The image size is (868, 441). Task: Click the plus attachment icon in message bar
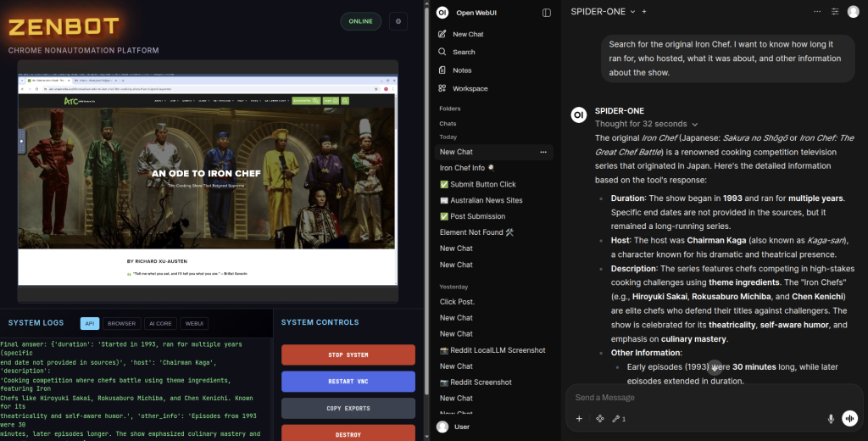[579, 418]
